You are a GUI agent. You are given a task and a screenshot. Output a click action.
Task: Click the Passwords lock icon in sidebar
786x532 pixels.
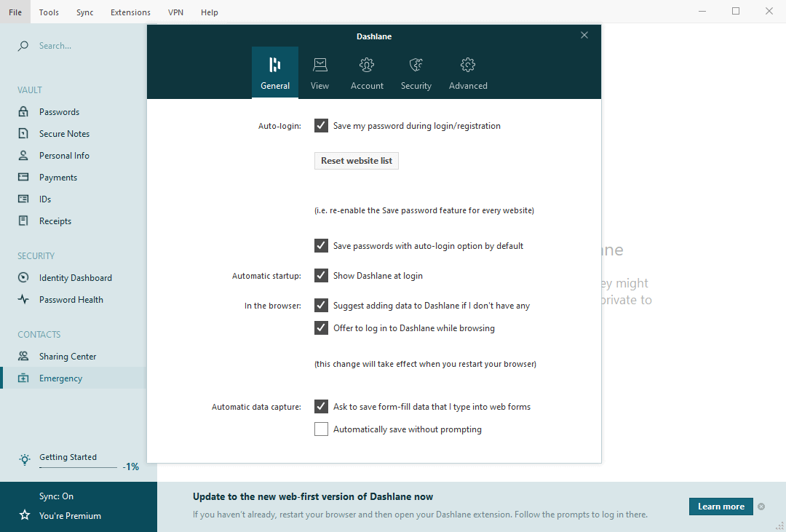pyautogui.click(x=23, y=112)
